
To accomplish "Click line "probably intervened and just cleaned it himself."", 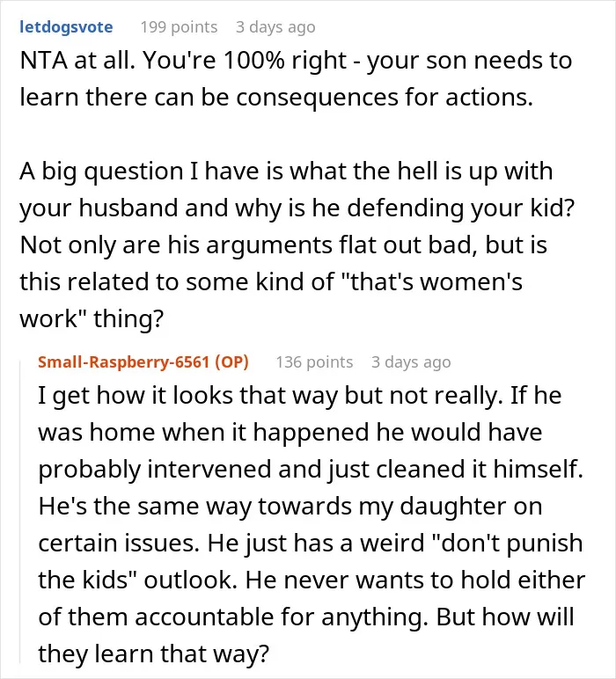I will tap(311, 470).
